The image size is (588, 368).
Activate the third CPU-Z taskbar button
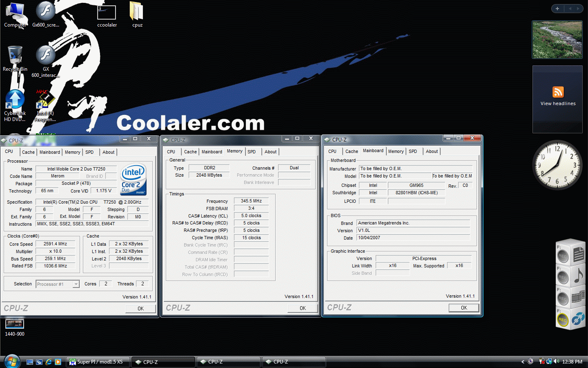[294, 362]
